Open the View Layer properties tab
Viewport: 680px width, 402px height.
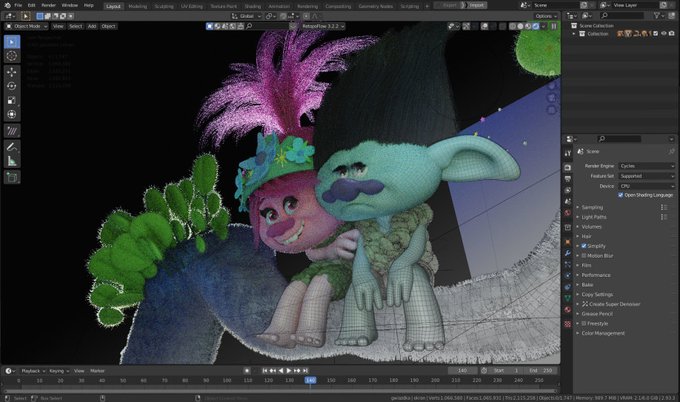tap(568, 190)
